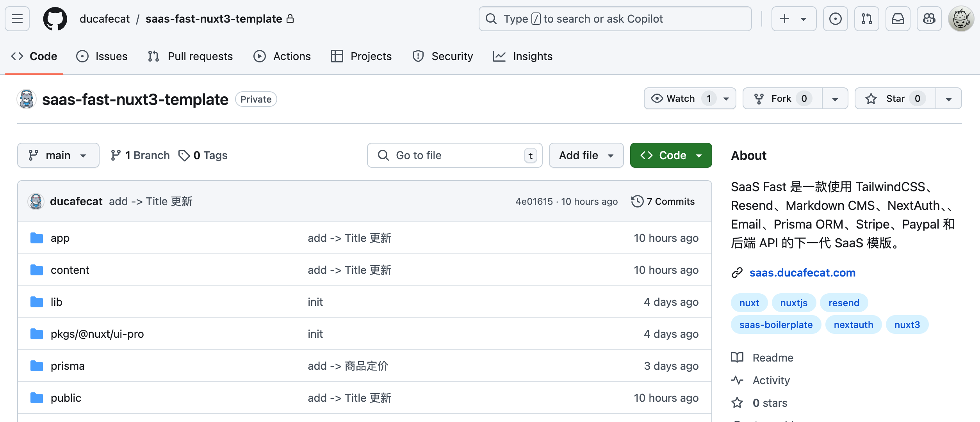The width and height of the screenshot is (980, 422).
Task: Expand the create-new dropdown arrow
Action: click(x=803, y=19)
